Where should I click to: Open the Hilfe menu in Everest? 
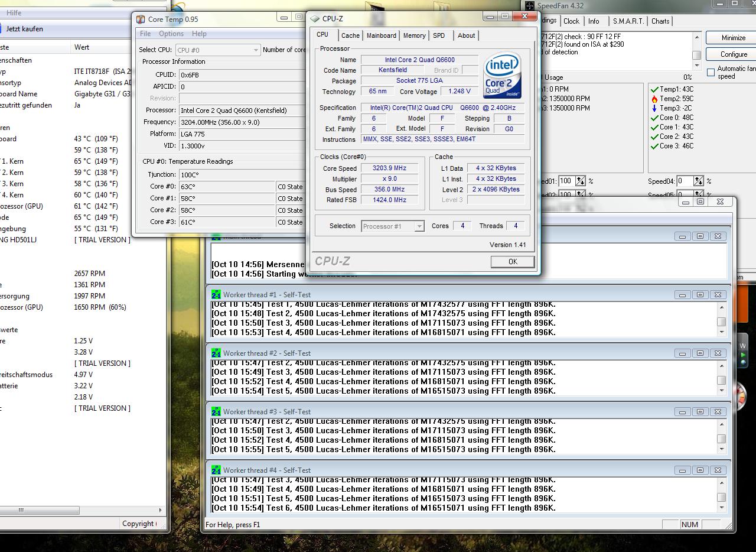(x=14, y=12)
